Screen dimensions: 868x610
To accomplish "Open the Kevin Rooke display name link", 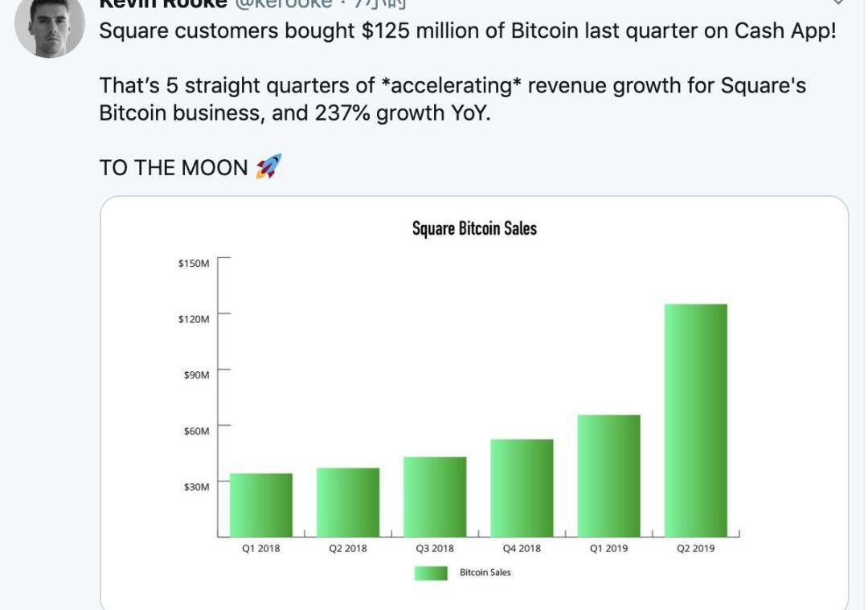I will 162,3.
